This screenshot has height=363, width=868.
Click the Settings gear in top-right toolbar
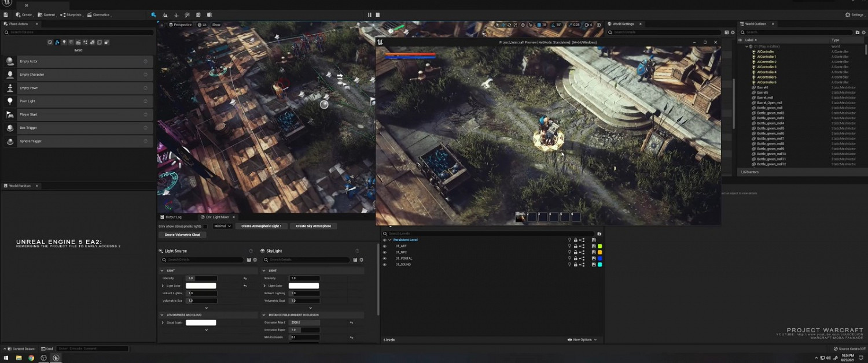click(854, 14)
